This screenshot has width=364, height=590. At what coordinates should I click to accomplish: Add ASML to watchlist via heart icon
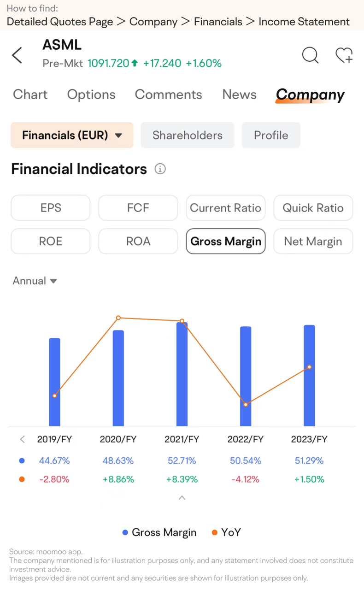point(344,55)
